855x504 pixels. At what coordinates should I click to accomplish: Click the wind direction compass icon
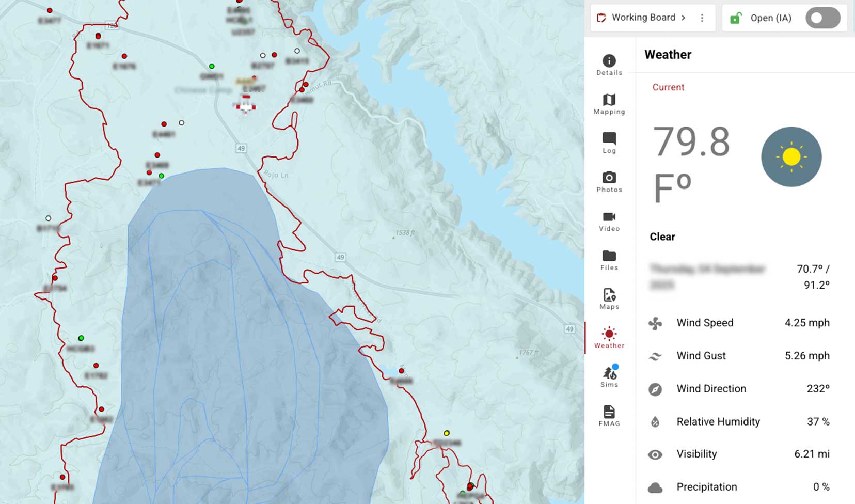[x=655, y=389]
